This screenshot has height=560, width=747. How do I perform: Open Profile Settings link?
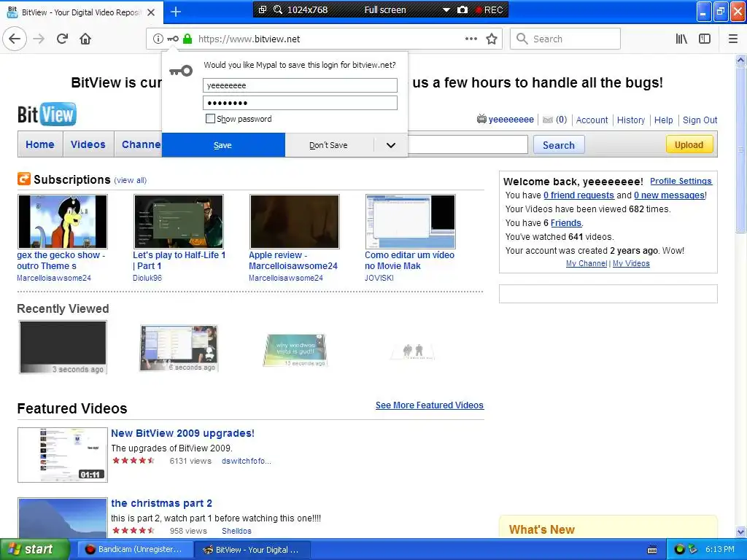tap(681, 181)
